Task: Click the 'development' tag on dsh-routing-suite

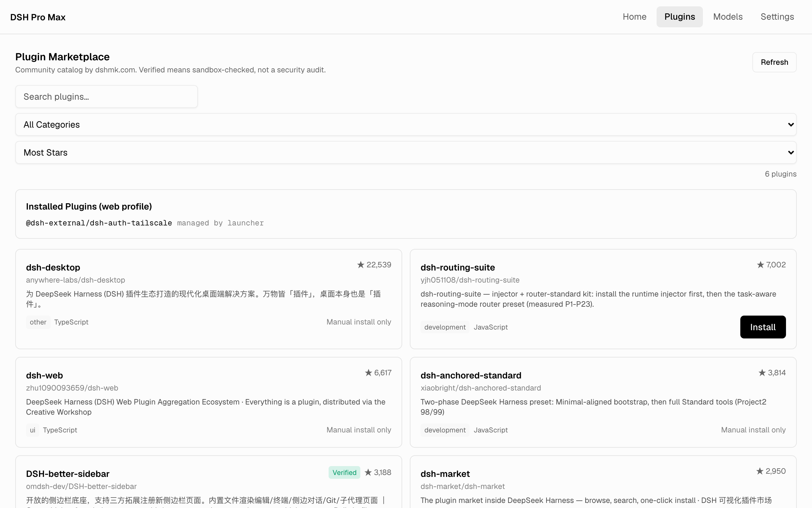Action: click(x=445, y=327)
